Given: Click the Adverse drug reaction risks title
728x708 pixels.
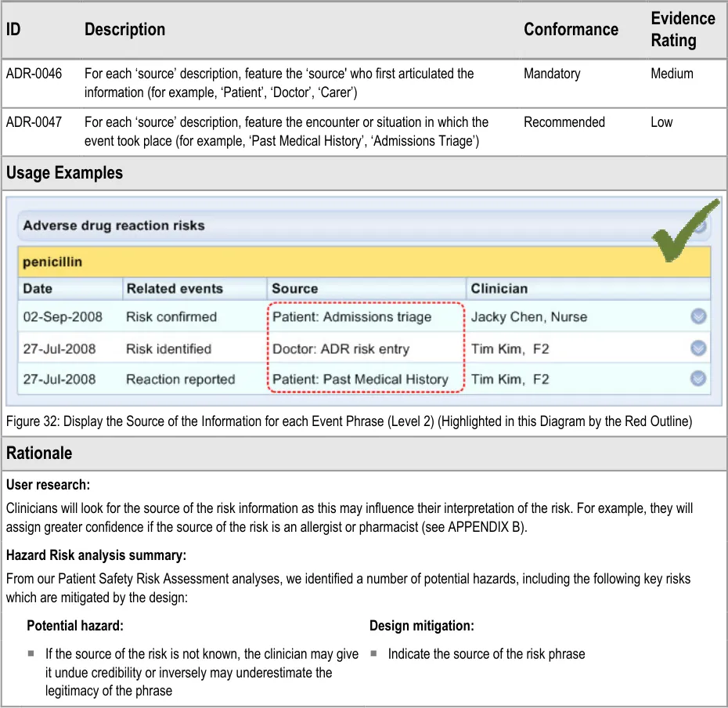Looking at the screenshot, I should click(114, 226).
